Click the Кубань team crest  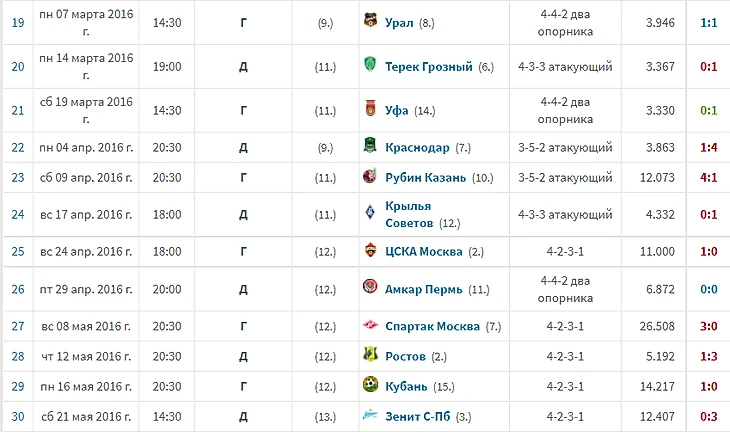(371, 385)
